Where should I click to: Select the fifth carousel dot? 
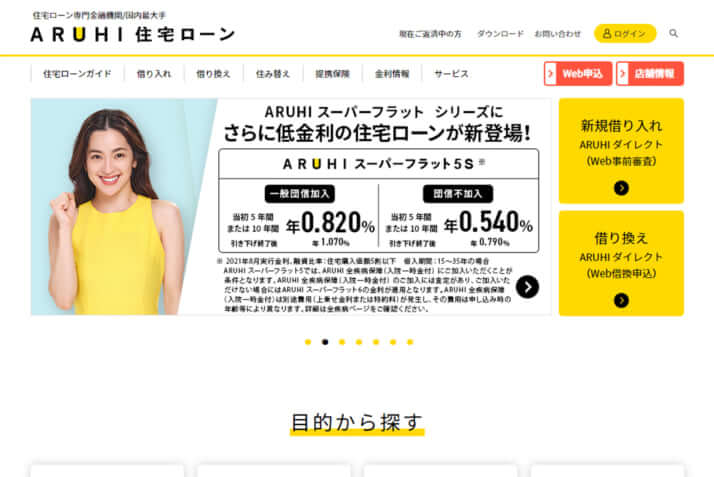click(x=376, y=342)
